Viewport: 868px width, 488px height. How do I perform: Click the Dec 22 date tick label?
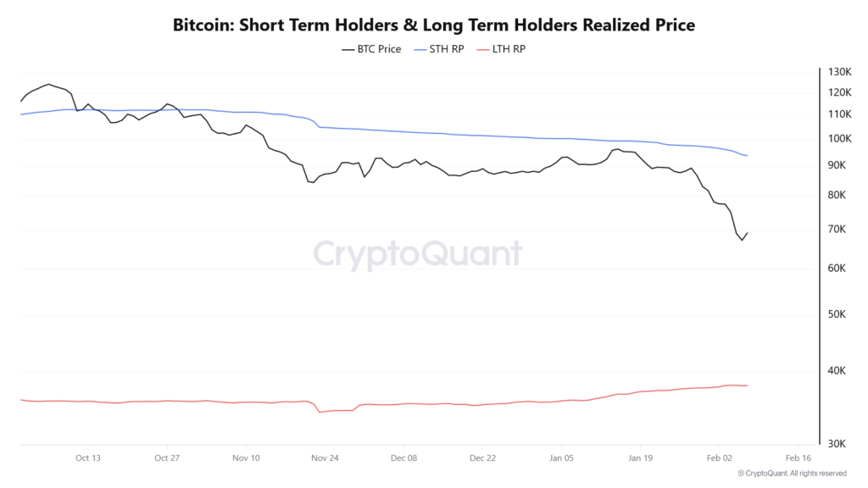482,457
